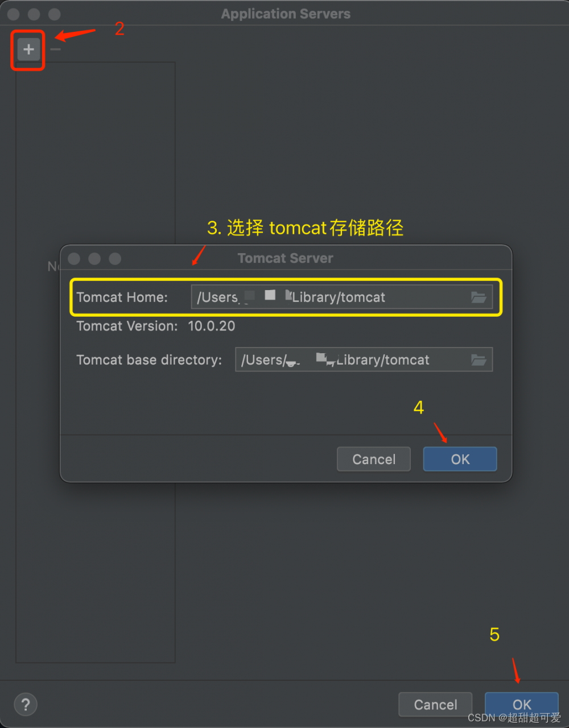Add a new application server with plus button
Screen dimensions: 569x728
tap(28, 49)
